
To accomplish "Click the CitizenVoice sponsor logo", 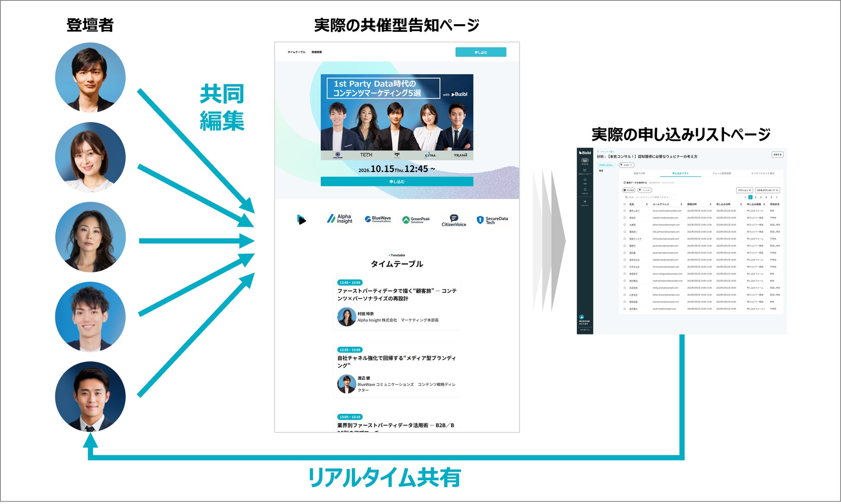I will point(453,220).
